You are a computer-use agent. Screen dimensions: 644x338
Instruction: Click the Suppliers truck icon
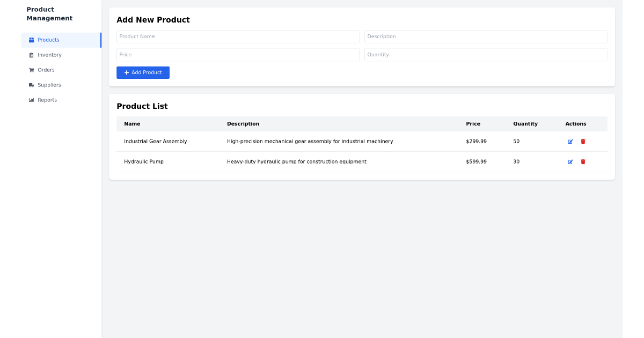pos(31,85)
